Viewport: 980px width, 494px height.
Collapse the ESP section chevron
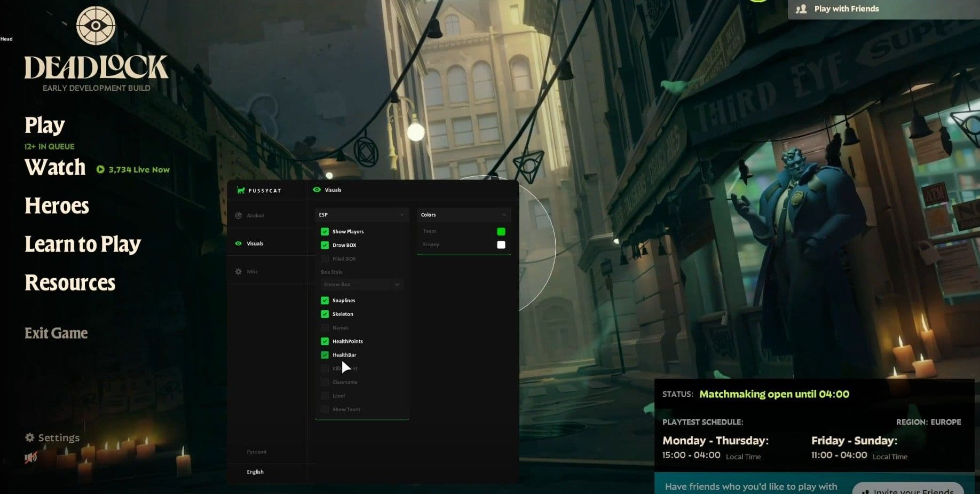click(402, 215)
